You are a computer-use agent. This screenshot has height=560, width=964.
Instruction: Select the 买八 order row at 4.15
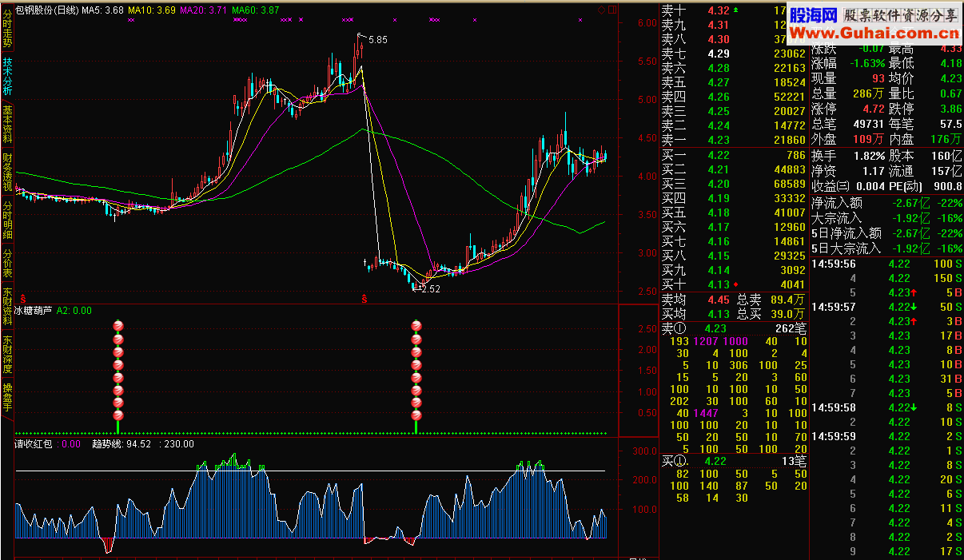coord(734,256)
